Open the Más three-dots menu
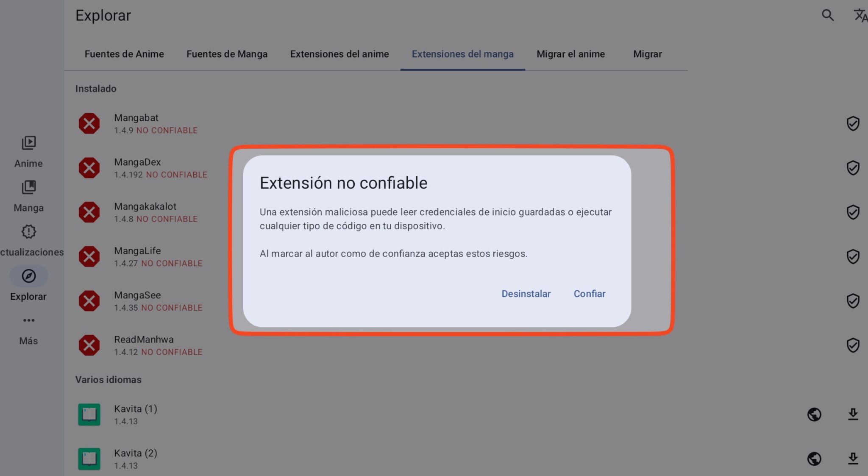The height and width of the screenshot is (476, 868). 28,320
